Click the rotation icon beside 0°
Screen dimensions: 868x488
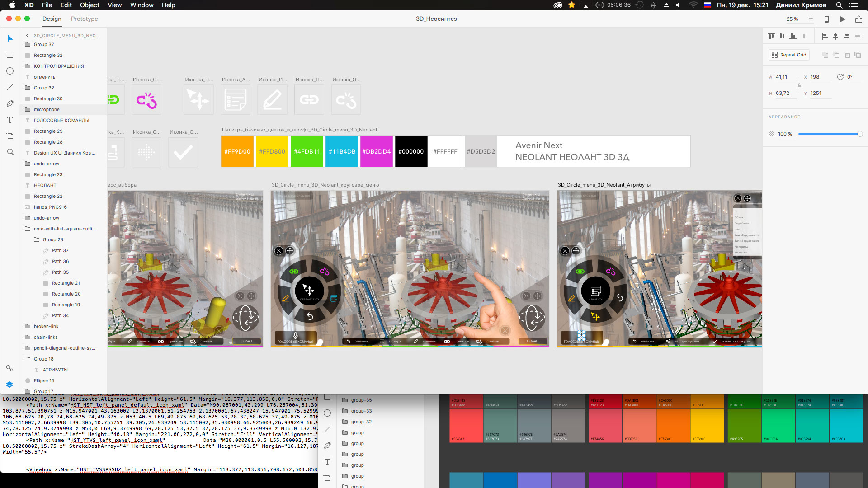(x=840, y=77)
